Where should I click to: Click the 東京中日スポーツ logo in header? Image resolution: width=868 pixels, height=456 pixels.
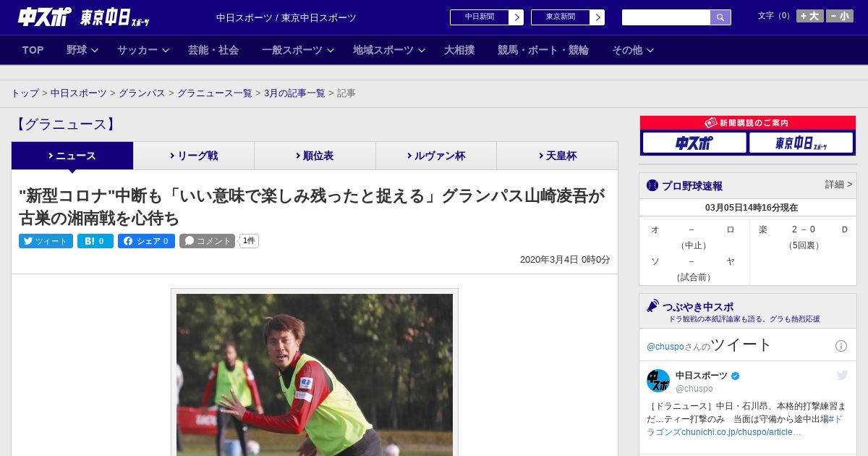coord(114,18)
